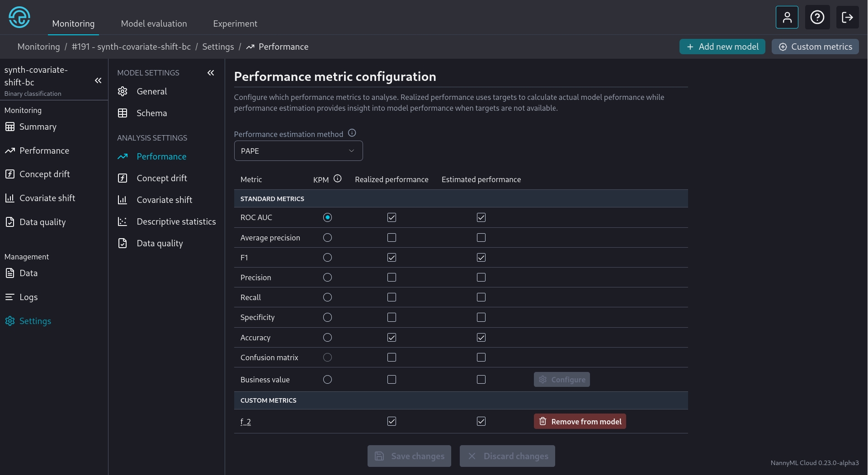Image resolution: width=868 pixels, height=475 pixels.
Task: Click the logout icon in header
Action: coord(847,18)
